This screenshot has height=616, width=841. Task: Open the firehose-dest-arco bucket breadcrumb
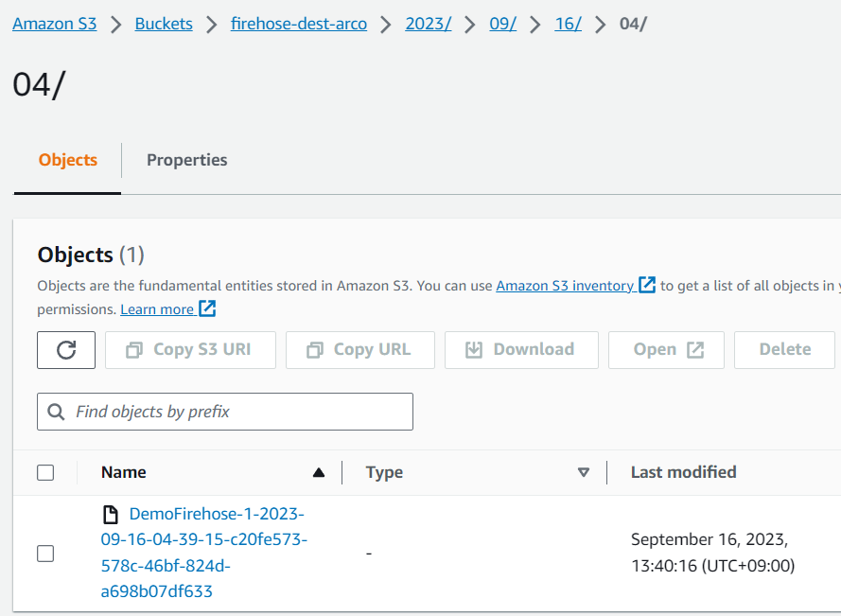pos(299,24)
